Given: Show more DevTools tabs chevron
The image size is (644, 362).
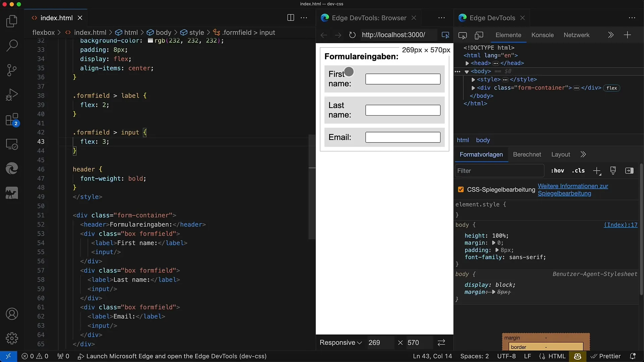Looking at the screenshot, I should pos(610,35).
